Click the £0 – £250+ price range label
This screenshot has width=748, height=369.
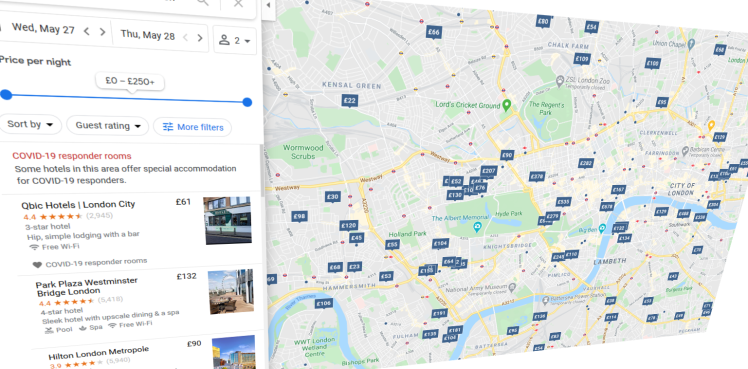pyautogui.click(x=130, y=82)
